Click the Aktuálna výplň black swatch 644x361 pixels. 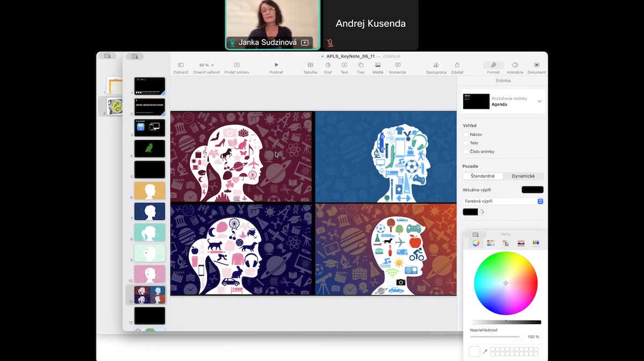[532, 189]
